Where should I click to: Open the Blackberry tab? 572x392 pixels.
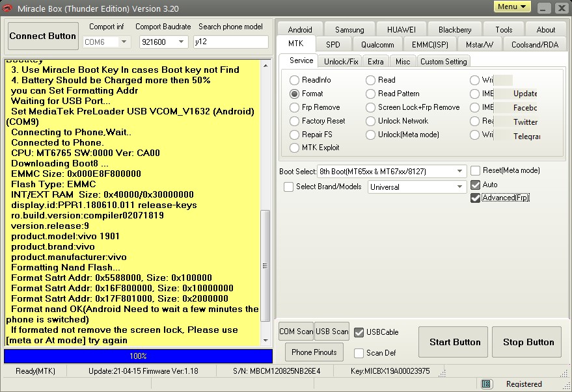pos(455,29)
